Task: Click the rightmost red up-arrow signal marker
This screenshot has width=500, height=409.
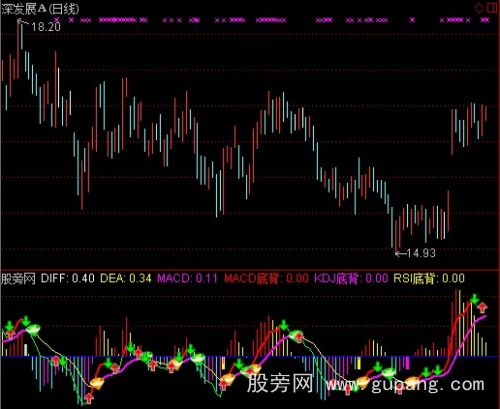Action: pos(482,307)
